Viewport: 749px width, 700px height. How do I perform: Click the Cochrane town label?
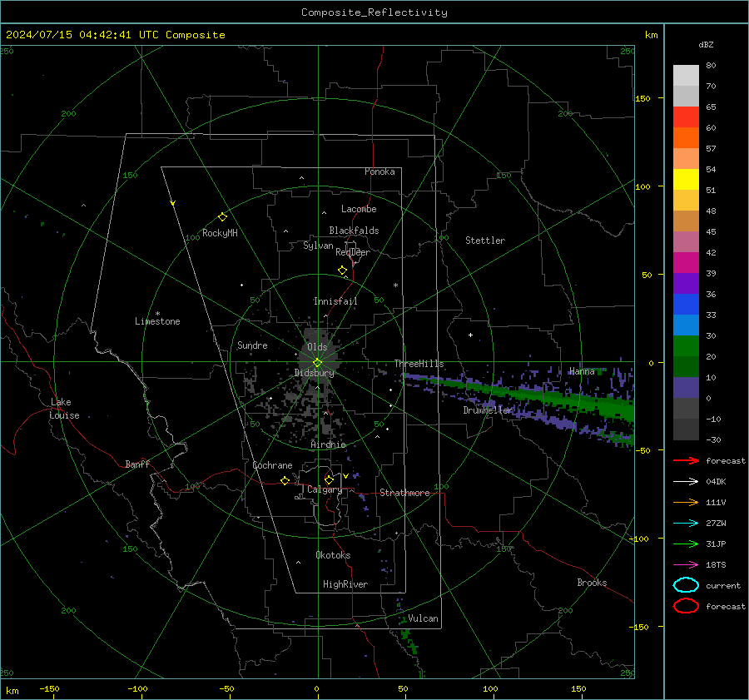(272, 465)
